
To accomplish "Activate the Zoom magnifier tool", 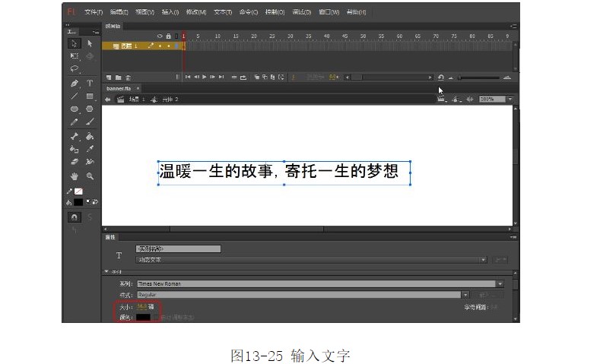I will [90, 176].
